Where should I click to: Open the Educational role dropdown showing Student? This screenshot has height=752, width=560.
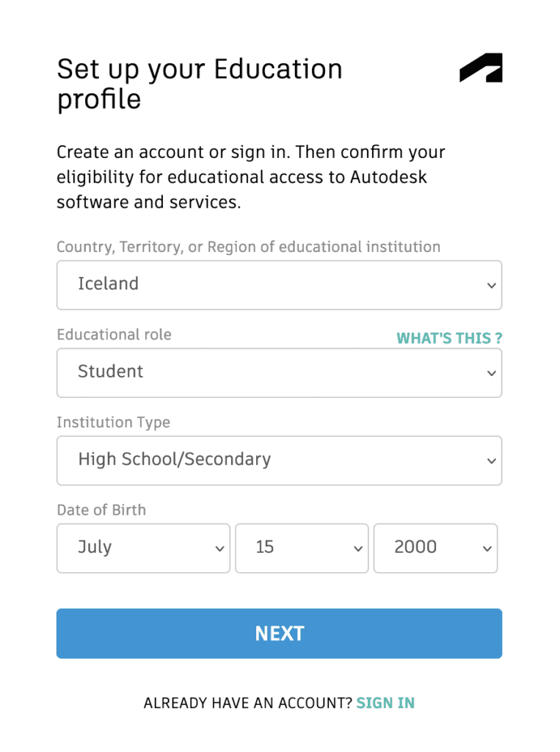point(279,372)
